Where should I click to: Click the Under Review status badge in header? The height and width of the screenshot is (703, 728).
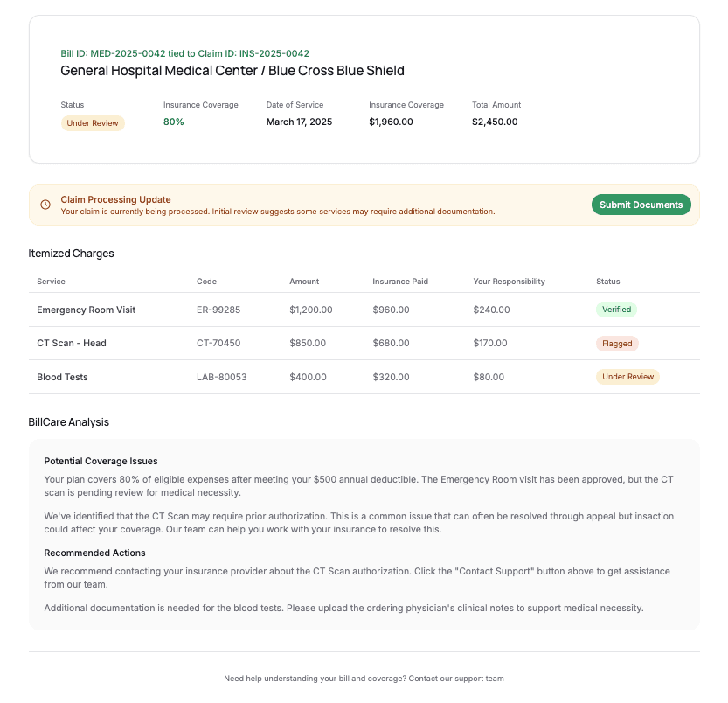pos(93,123)
